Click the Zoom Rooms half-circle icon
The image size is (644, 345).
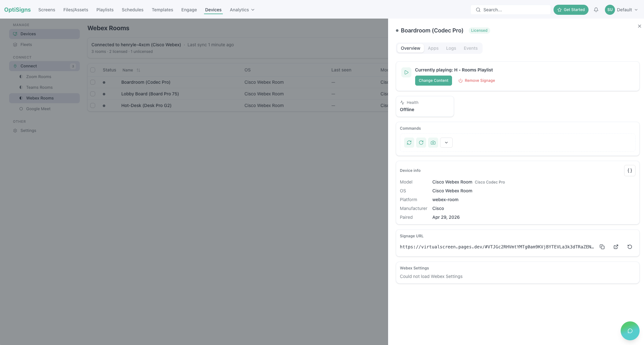pos(21,77)
